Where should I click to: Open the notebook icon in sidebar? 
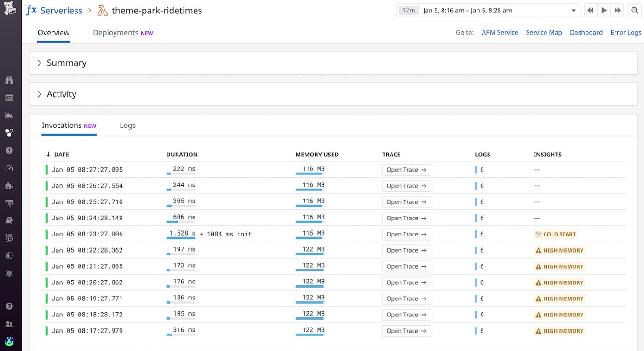click(9, 221)
